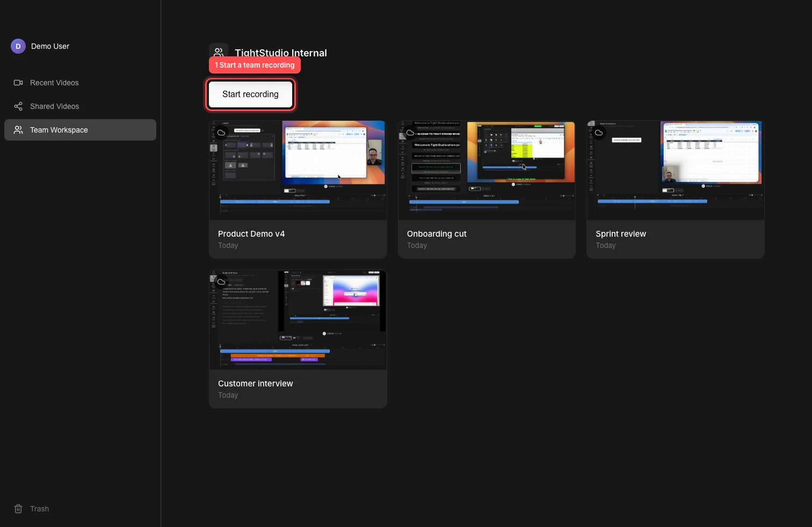
Task: Go to Recent Videos
Action: [81, 83]
